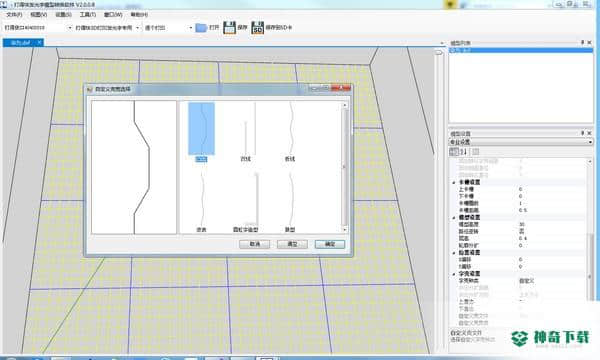Image resolution: width=600 pixels, height=360 pixels.
Task: Collapse the 模型设置 property group
Action: point(454,218)
